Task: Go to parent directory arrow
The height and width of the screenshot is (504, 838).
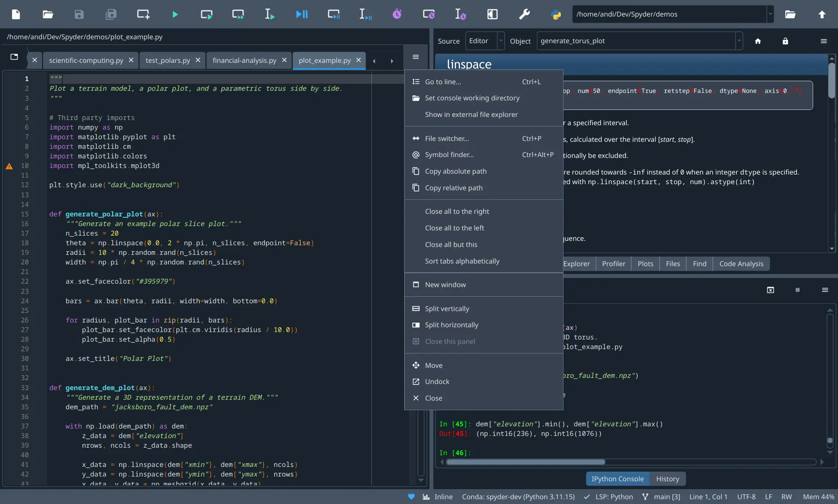Action: coord(822,14)
